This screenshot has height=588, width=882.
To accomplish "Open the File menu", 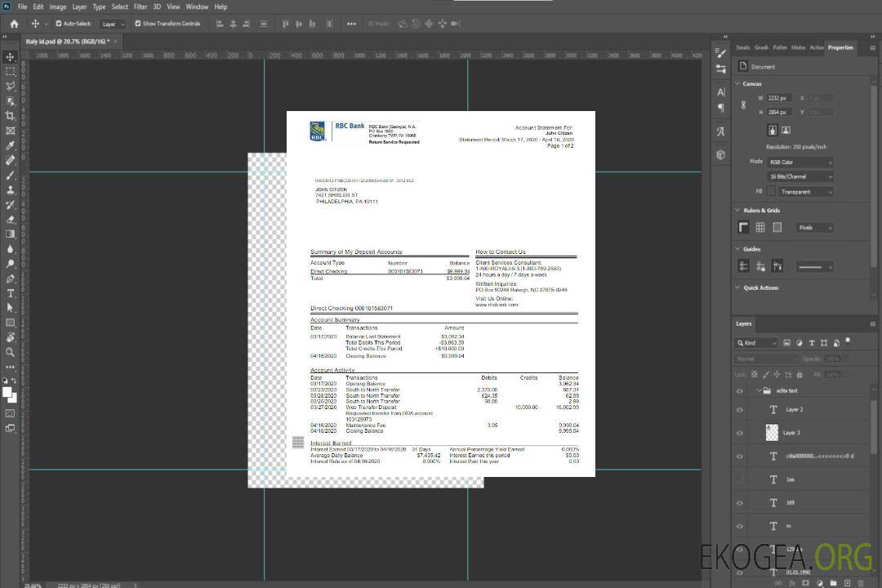I will click(x=23, y=7).
